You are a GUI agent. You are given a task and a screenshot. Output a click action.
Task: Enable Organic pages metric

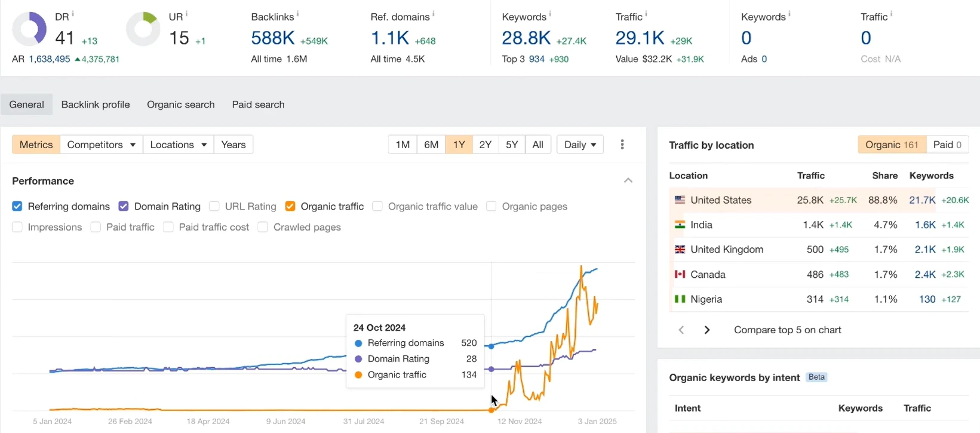point(491,206)
